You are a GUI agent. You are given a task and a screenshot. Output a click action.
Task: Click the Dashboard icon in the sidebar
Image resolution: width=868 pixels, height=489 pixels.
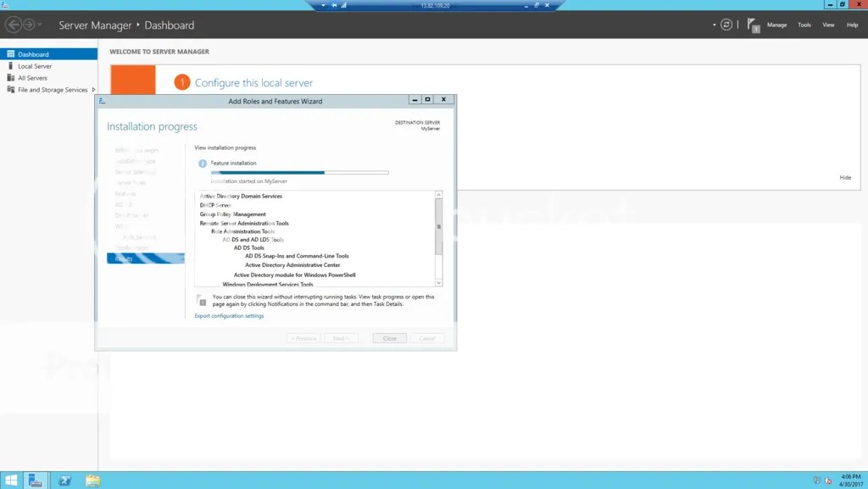point(10,54)
